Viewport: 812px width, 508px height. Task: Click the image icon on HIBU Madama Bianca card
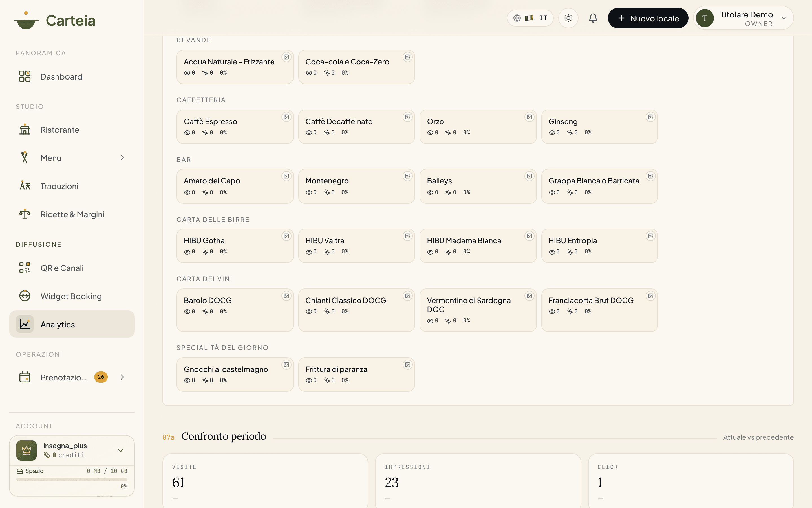tap(529, 236)
